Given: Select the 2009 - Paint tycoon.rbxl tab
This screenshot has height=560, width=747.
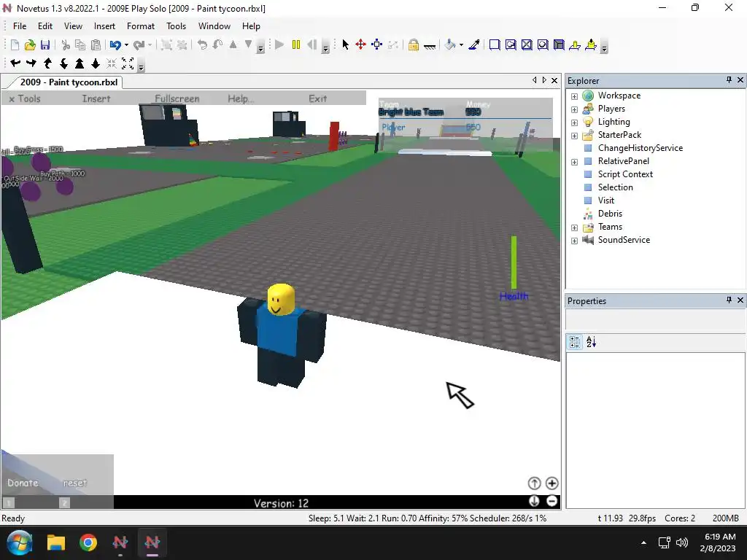Looking at the screenshot, I should [x=69, y=82].
